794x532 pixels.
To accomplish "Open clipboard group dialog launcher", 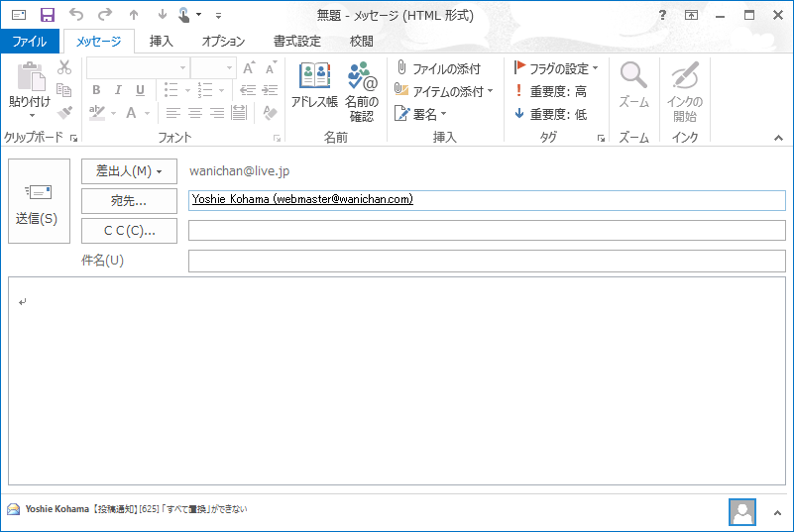I will [74, 138].
